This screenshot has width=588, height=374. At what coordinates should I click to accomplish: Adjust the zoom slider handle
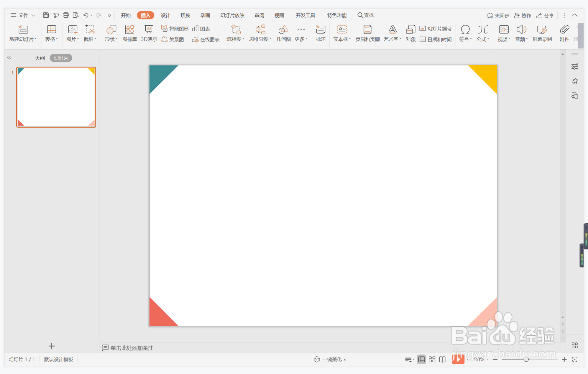coord(526,359)
